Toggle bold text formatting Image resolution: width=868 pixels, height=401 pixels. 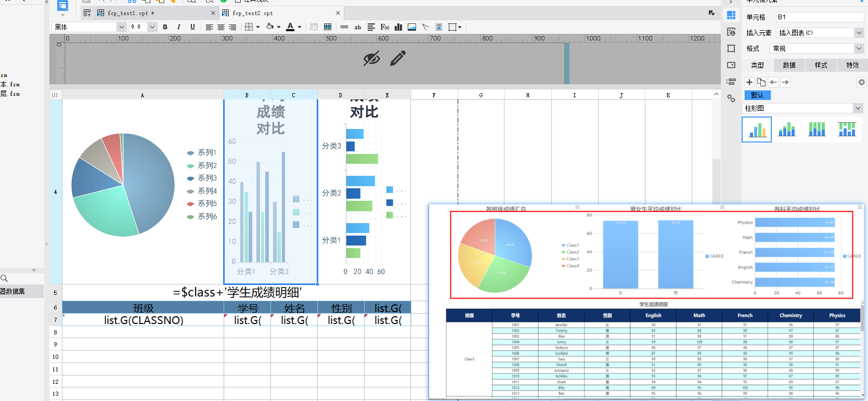[x=165, y=27]
